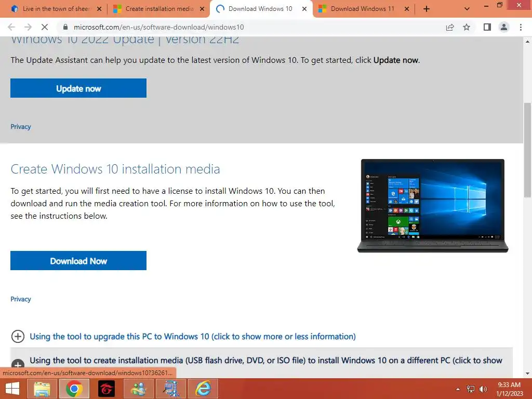Open a new tab with plus
Screen dimensions: 532x399
(427, 9)
